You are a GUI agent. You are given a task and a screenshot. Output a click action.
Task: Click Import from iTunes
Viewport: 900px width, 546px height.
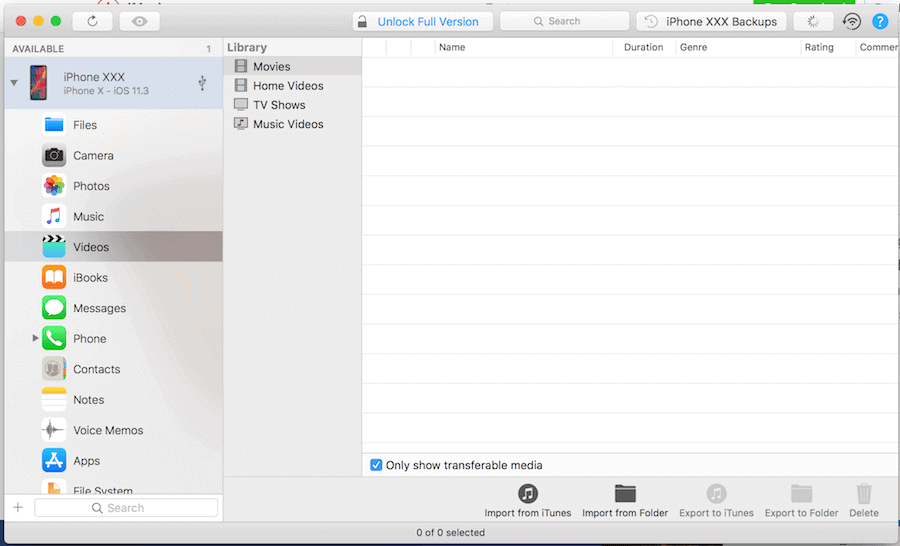coord(527,501)
